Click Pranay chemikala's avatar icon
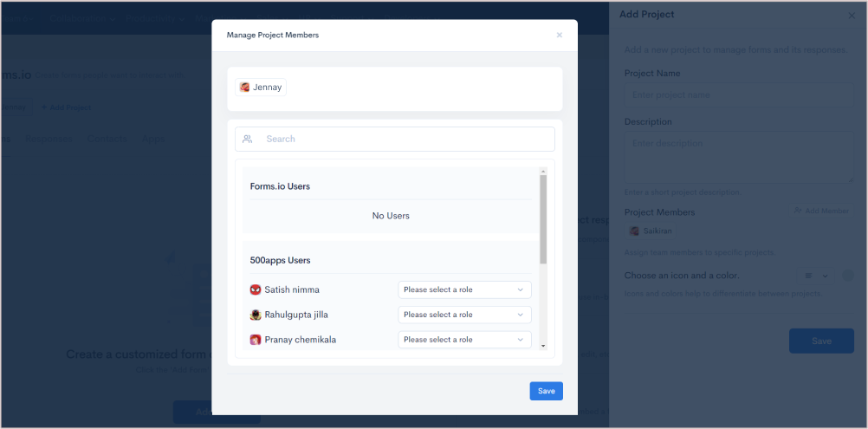This screenshot has width=868, height=429. (x=256, y=340)
